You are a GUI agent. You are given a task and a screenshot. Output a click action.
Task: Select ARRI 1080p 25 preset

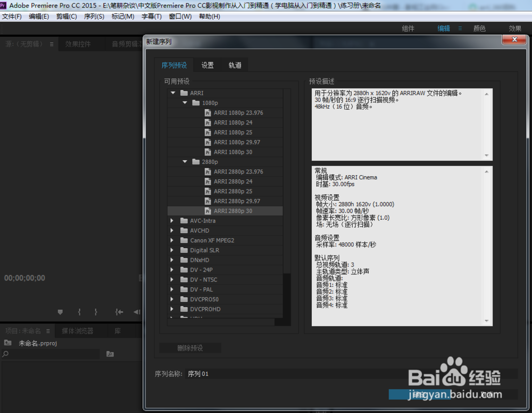(x=225, y=133)
